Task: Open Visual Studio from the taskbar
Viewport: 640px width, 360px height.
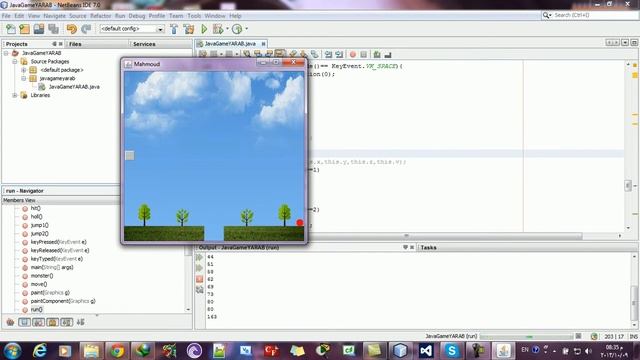Action: click(x=426, y=351)
